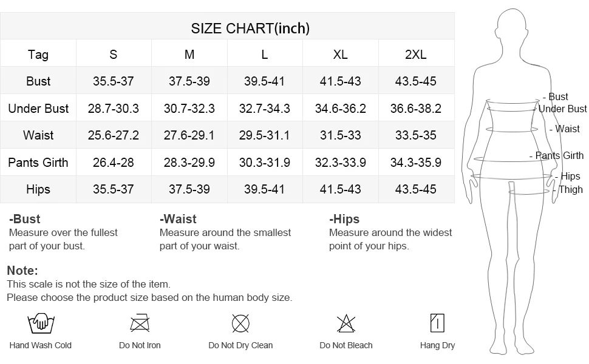Click the XL Bust value 41.5-43
The height and width of the screenshot is (364, 589).
pyautogui.click(x=340, y=81)
